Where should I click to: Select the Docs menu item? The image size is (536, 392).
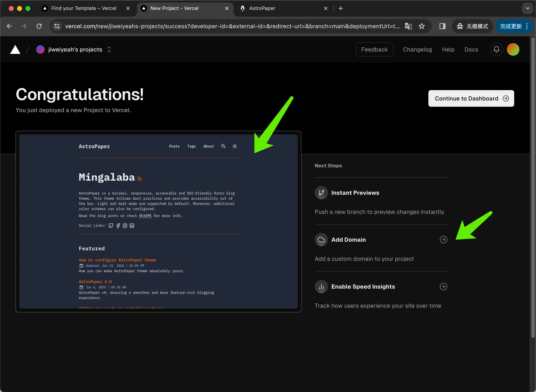471,49
